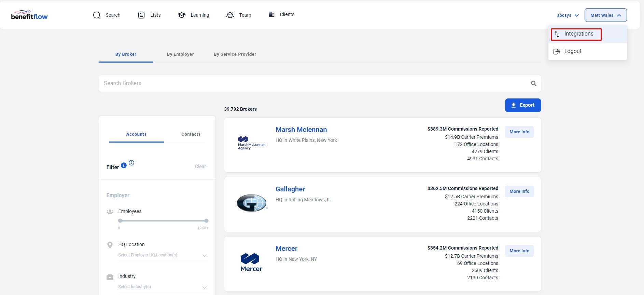The width and height of the screenshot is (644, 295).
Task: Click chevron arrow of Industry field
Action: [205, 287]
